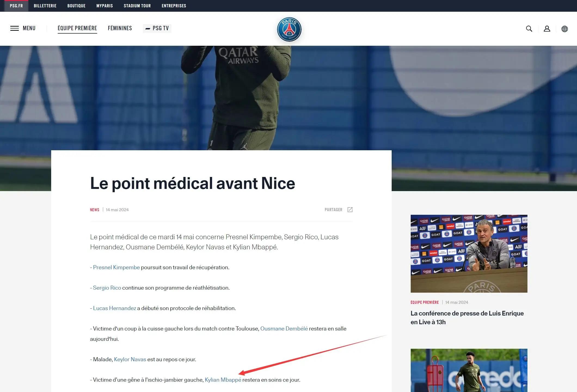Open the hamburger MENU icon
Viewport: 577px width, 392px height.
click(x=14, y=28)
